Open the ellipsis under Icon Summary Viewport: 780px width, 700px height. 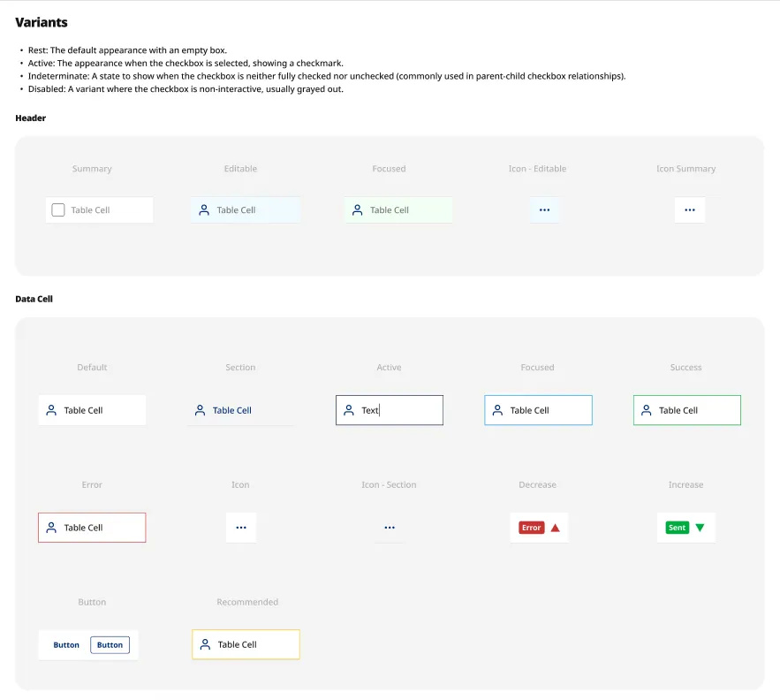pos(690,210)
